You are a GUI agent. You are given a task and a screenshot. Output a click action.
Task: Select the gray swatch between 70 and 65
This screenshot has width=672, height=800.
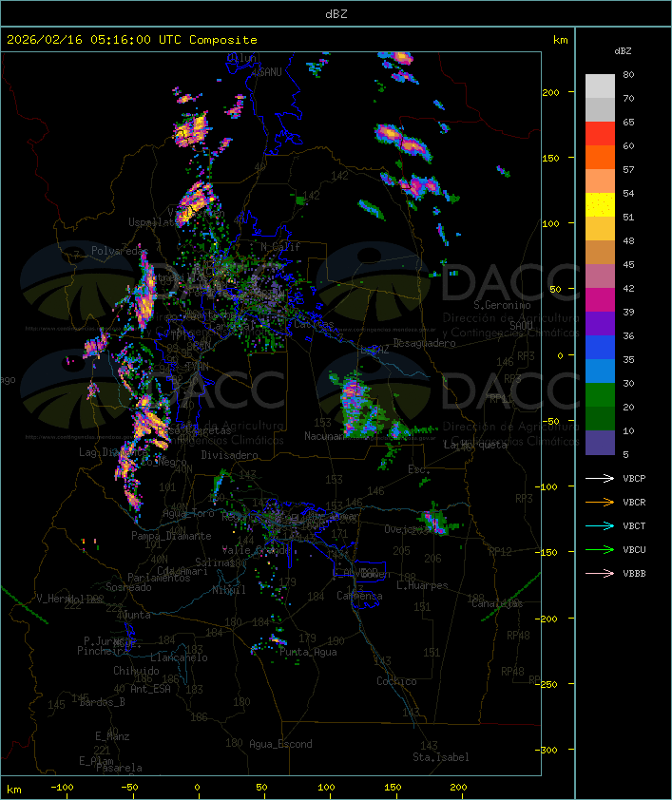(600, 109)
